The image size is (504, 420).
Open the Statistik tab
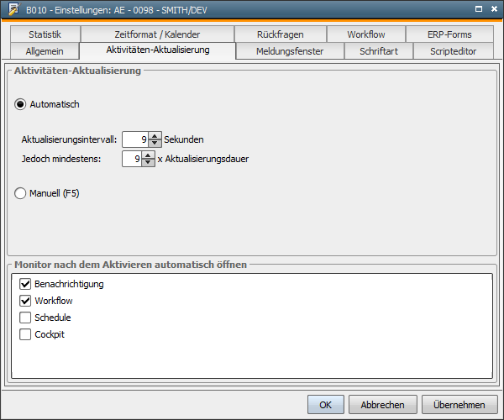click(x=45, y=34)
